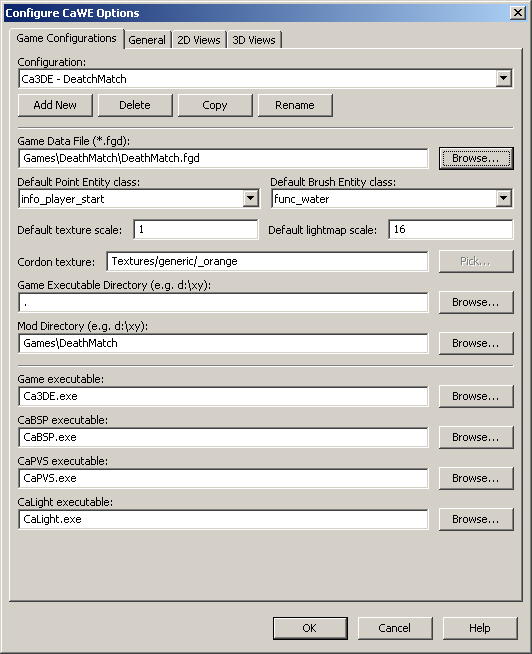Click the disabled Pick cordon texture button

476,262
